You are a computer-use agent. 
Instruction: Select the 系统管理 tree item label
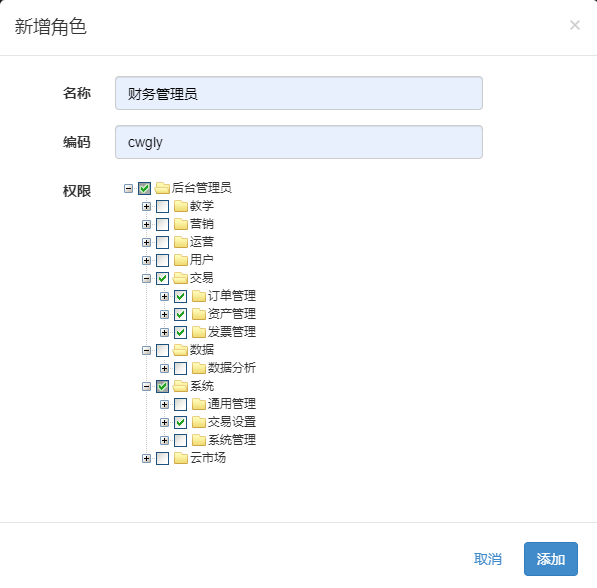click(232, 440)
